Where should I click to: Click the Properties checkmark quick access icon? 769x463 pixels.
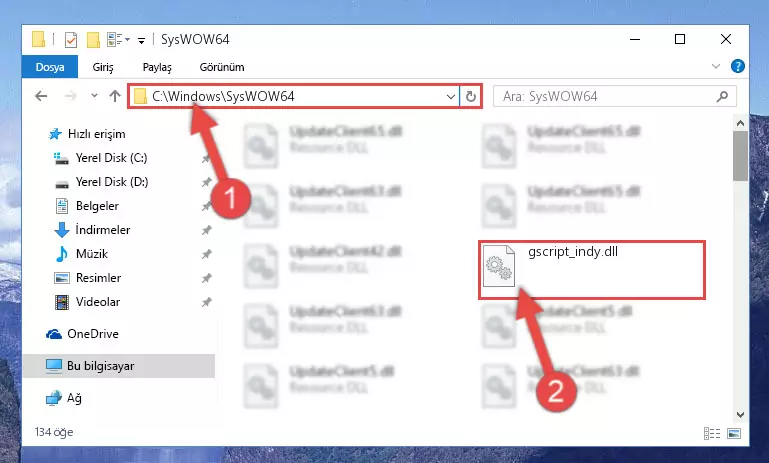(x=71, y=40)
